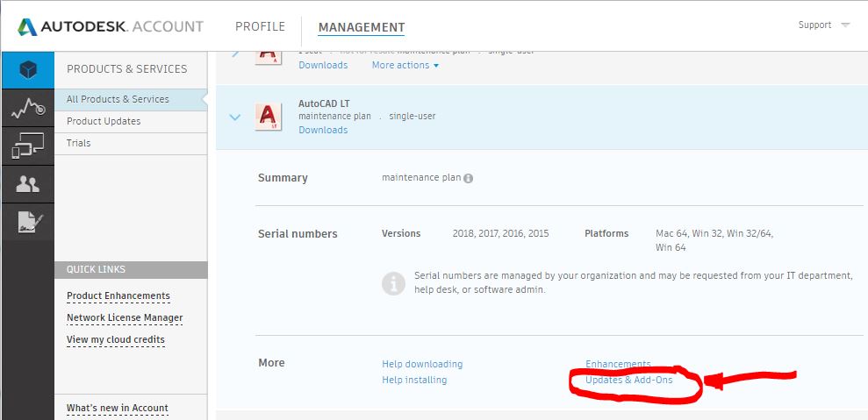This screenshot has width=868, height=420.
Task: Open the More actions dropdown
Action: point(405,65)
